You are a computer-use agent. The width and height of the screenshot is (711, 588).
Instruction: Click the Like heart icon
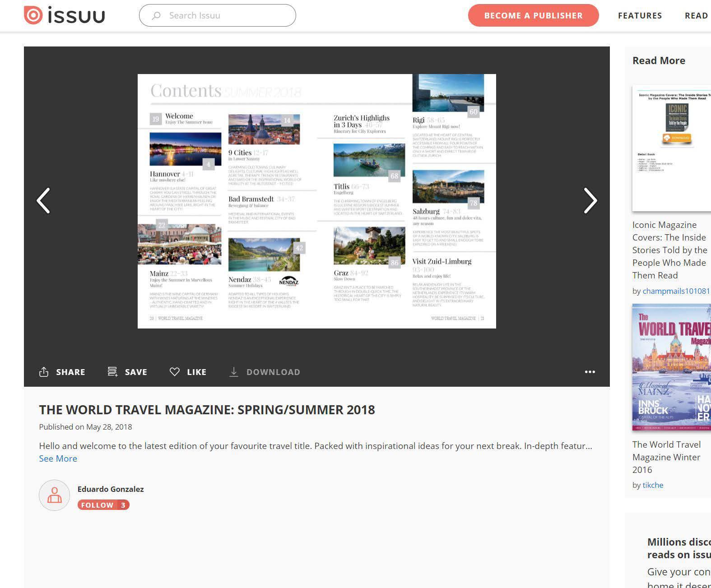pos(175,372)
